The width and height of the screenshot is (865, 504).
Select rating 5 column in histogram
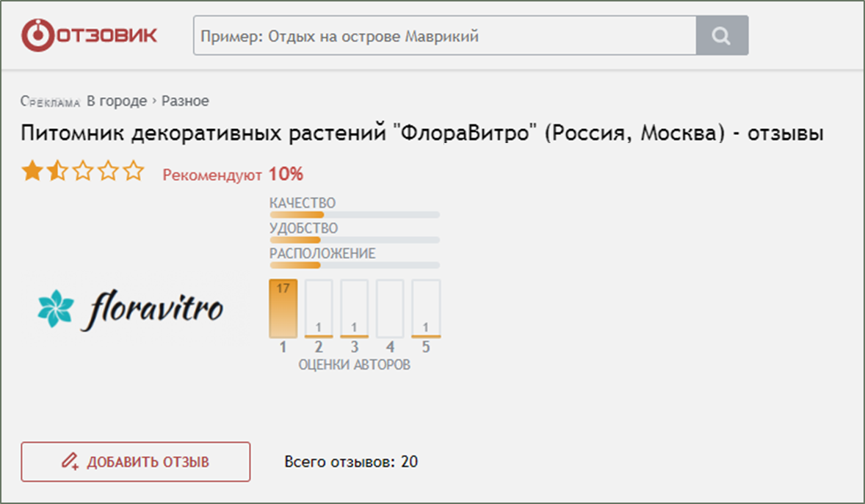point(426,309)
